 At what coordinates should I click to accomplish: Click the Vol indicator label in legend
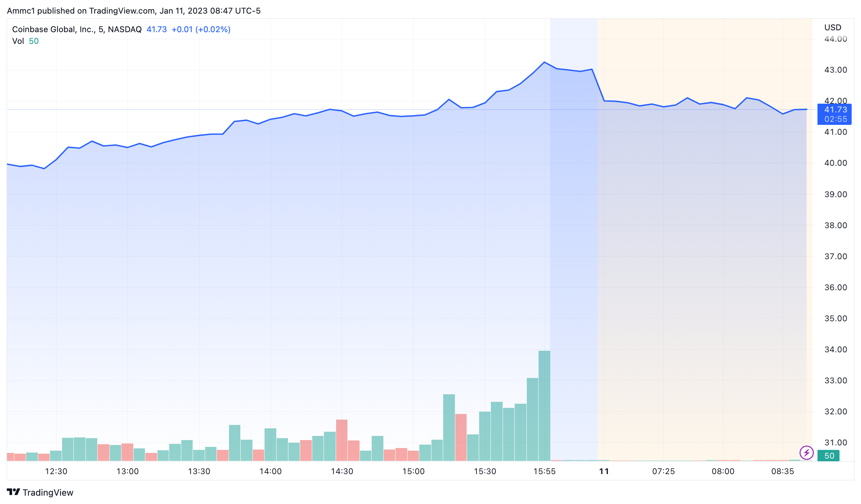[x=18, y=41]
